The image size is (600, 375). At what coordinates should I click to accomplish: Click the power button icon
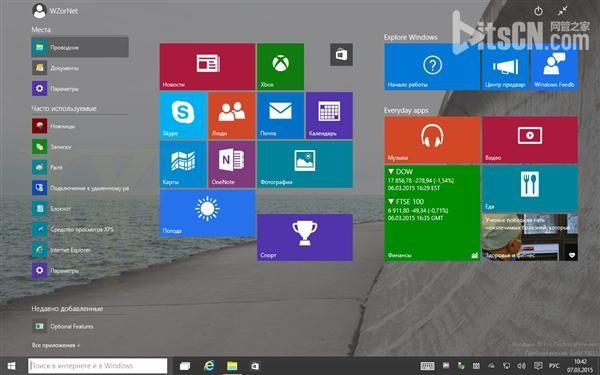point(538,11)
